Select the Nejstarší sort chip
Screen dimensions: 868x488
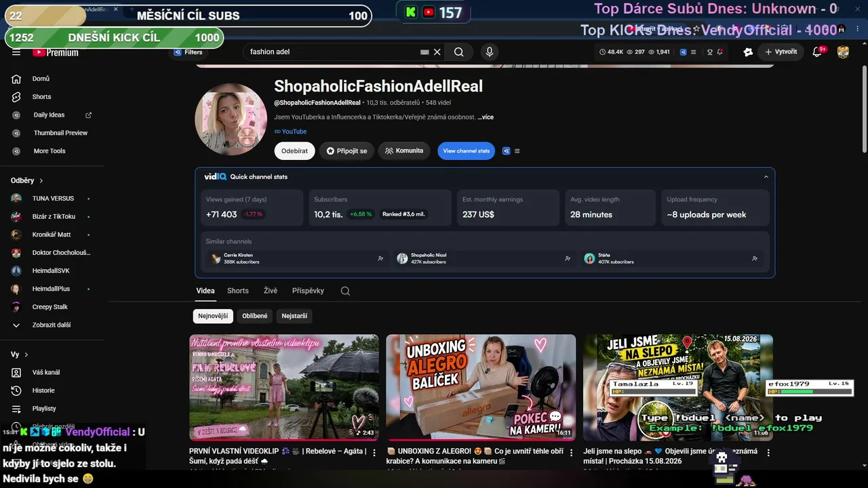[x=294, y=316]
